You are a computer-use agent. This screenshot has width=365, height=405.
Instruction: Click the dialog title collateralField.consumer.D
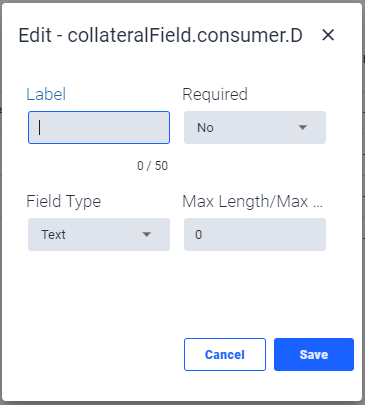pos(185,35)
